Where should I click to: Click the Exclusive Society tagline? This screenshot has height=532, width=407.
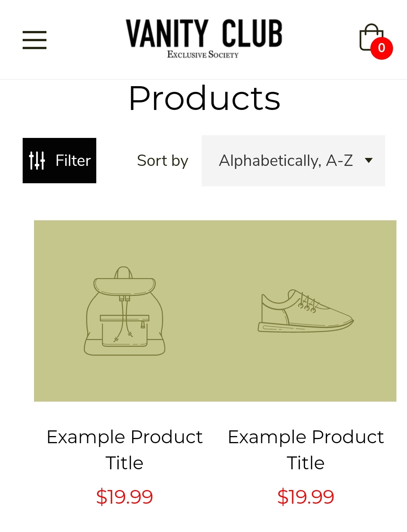[203, 55]
